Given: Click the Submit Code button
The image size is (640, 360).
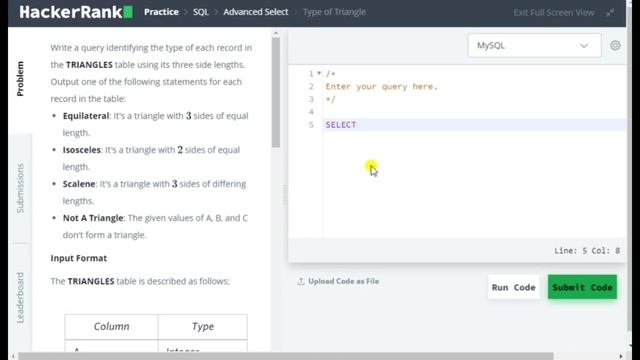Looking at the screenshot, I should point(582,287).
